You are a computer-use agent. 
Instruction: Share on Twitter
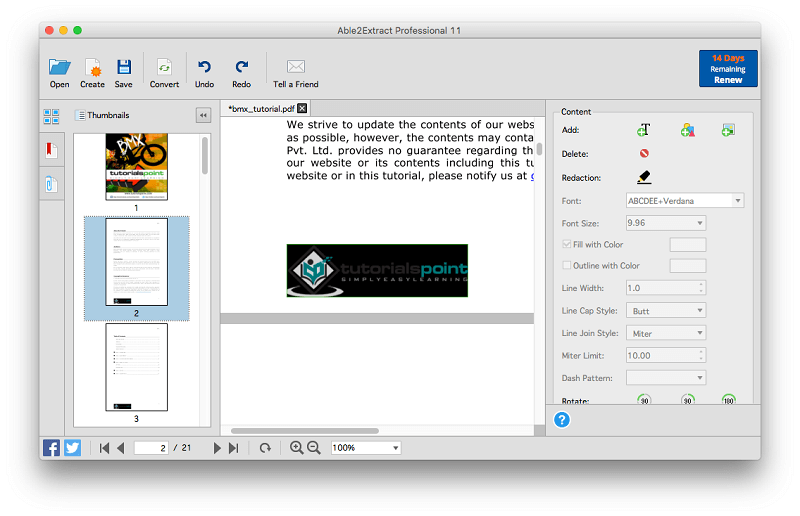coord(72,448)
